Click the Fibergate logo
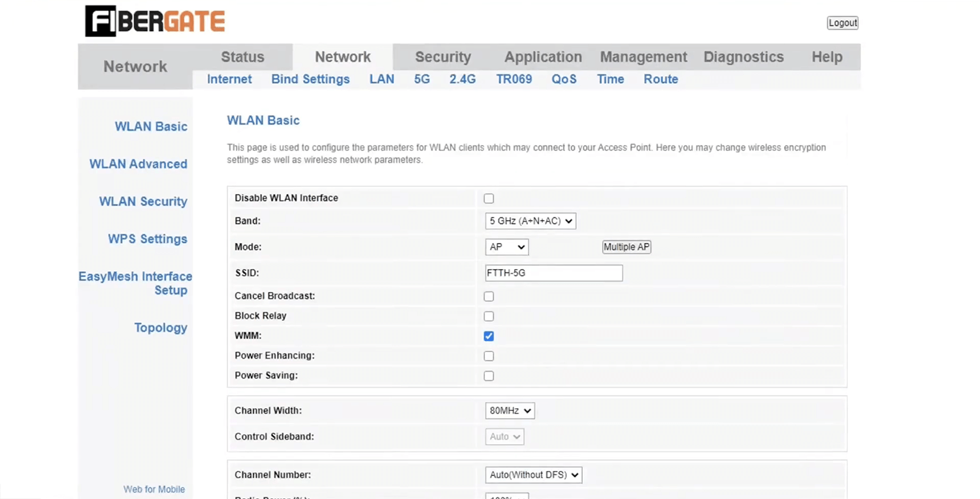Viewport: 980px width, 499px height. point(155,22)
